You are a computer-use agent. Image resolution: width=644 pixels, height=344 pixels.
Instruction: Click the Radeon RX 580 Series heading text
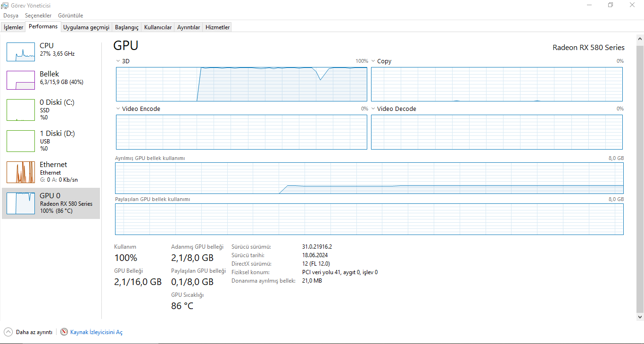pyautogui.click(x=588, y=47)
